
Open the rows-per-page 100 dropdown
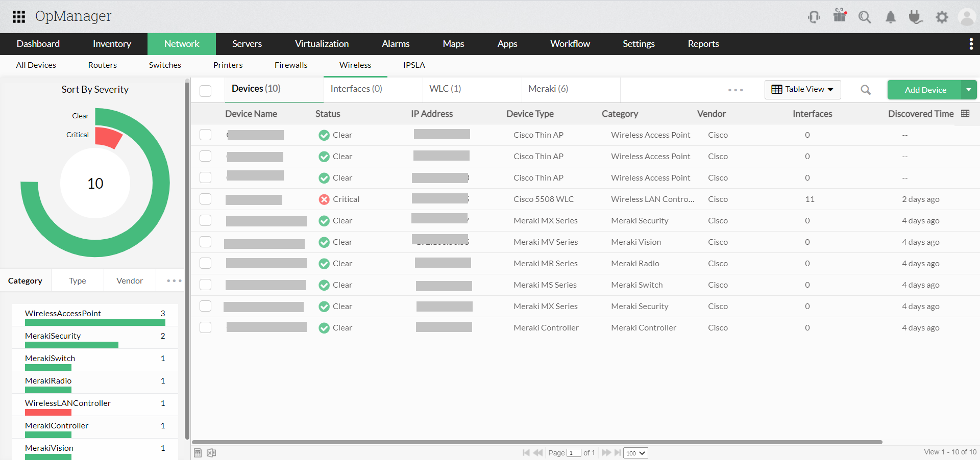pos(635,453)
